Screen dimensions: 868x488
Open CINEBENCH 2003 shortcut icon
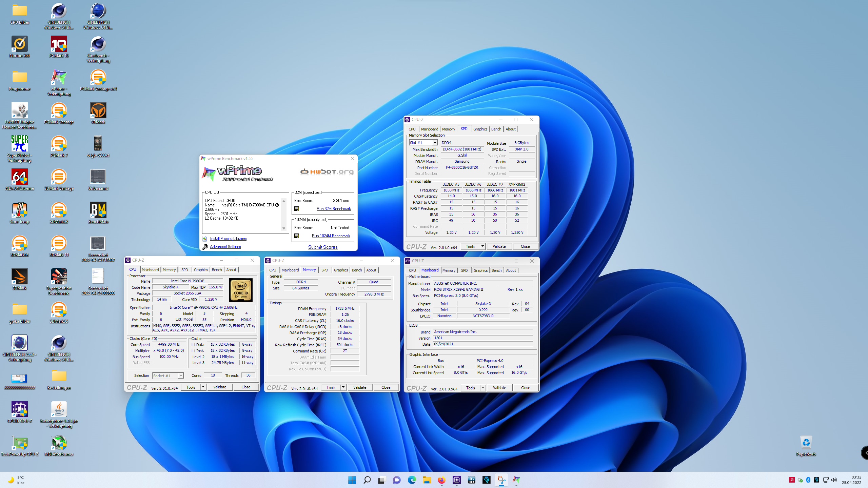point(20,348)
